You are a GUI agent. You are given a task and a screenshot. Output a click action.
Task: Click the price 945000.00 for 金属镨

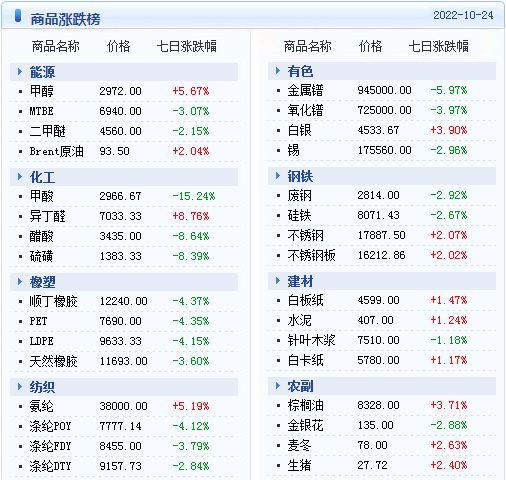click(384, 90)
